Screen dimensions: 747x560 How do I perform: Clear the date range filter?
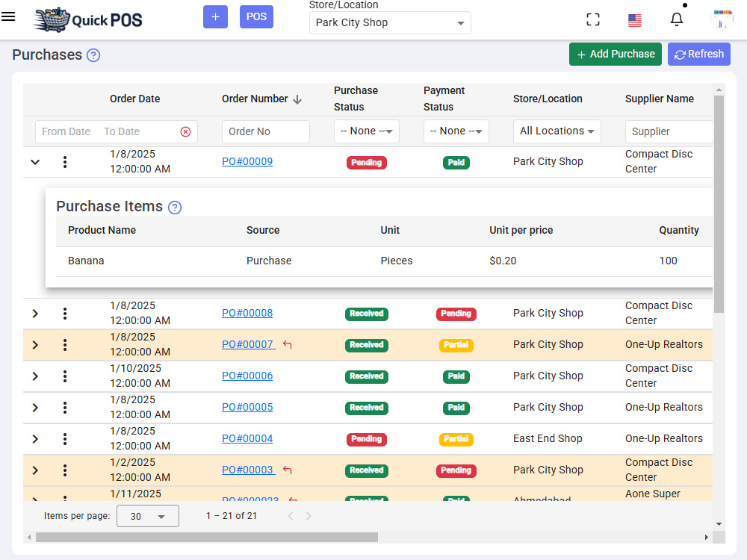186,132
